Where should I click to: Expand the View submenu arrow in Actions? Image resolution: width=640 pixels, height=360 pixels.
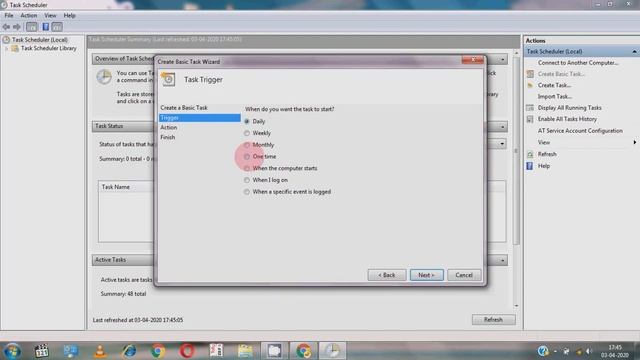635,142
